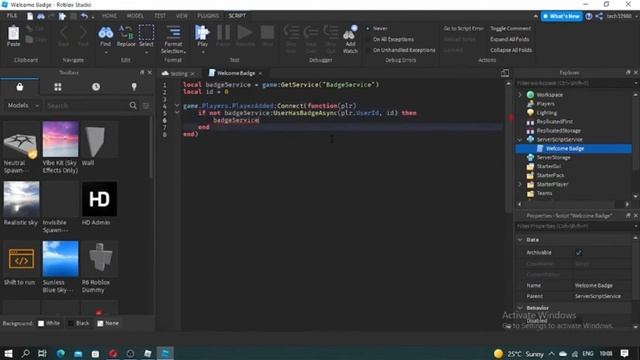Set Toolbox background to White

pos(41,323)
